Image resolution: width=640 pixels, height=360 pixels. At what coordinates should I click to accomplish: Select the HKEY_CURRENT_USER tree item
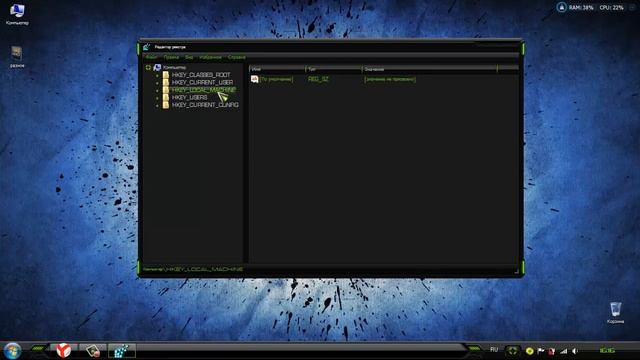point(202,82)
